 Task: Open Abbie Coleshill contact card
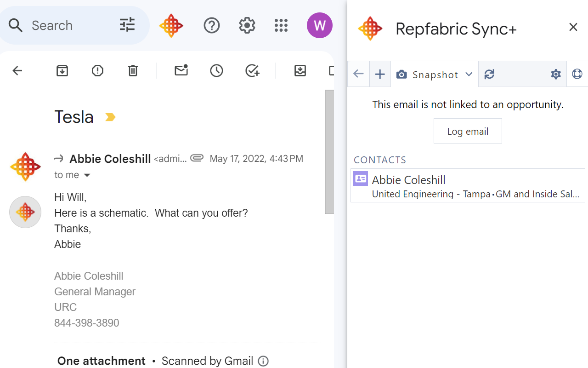click(468, 185)
